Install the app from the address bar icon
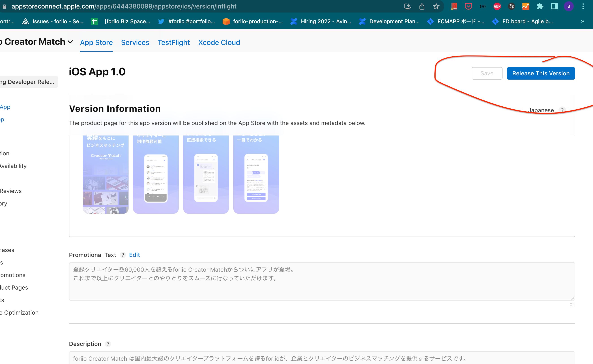This screenshot has height=364, width=593. click(x=407, y=6)
